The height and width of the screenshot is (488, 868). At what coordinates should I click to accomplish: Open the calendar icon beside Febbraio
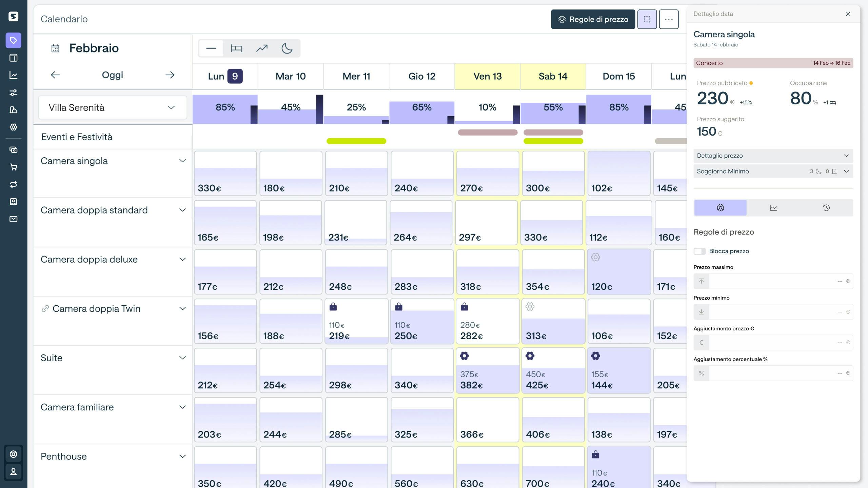click(55, 48)
